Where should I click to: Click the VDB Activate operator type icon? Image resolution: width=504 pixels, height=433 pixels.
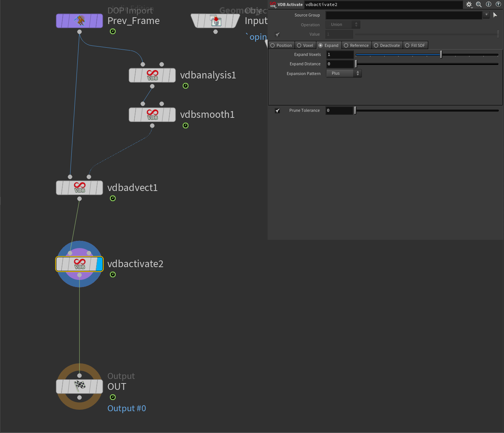[273, 5]
